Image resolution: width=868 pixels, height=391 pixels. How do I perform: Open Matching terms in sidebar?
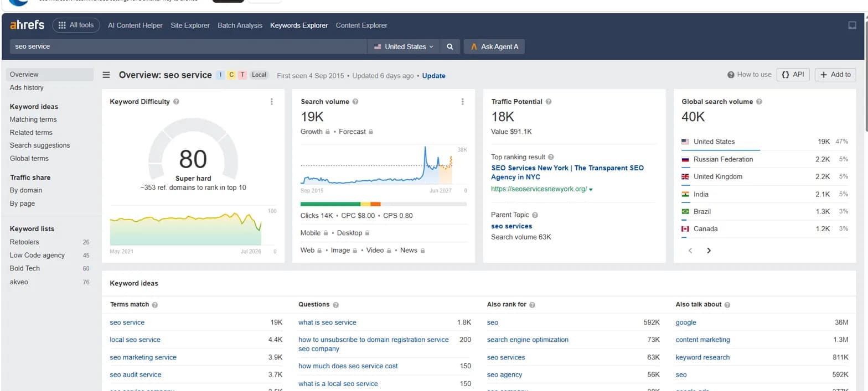pos(33,119)
